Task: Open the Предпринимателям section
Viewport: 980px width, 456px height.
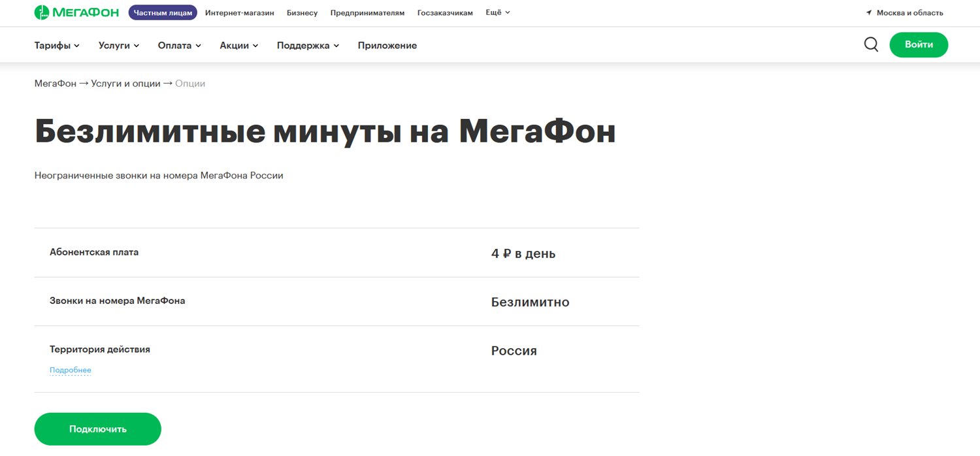Action: click(x=367, y=12)
